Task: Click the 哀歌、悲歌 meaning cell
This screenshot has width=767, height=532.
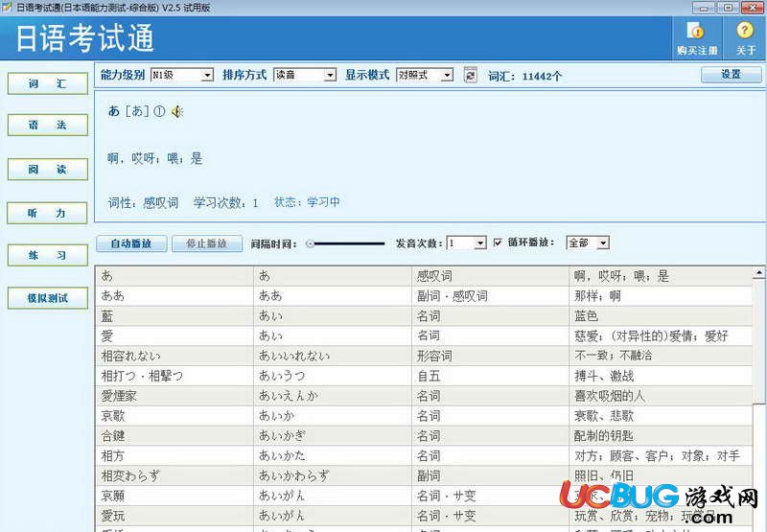Action: pos(661,416)
